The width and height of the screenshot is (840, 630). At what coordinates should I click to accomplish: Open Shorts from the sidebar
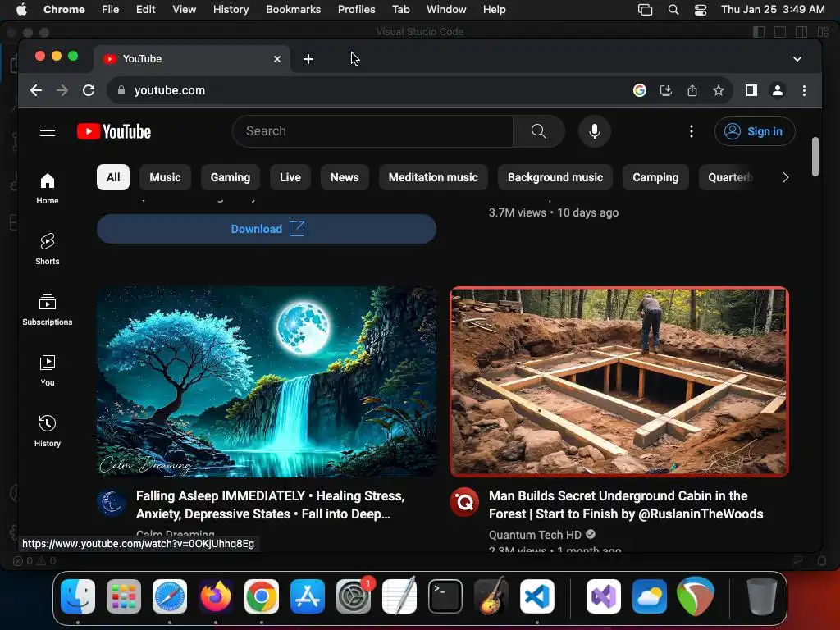click(48, 249)
